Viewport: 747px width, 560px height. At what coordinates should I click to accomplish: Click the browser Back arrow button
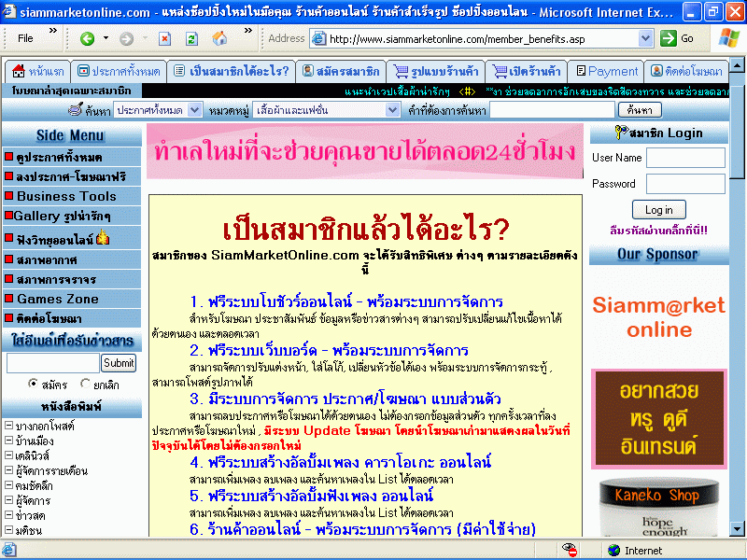tap(87, 38)
